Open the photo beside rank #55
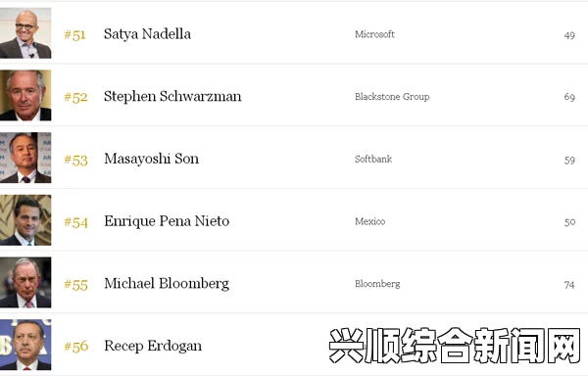Viewport: 588px width, 376px height. click(x=25, y=282)
